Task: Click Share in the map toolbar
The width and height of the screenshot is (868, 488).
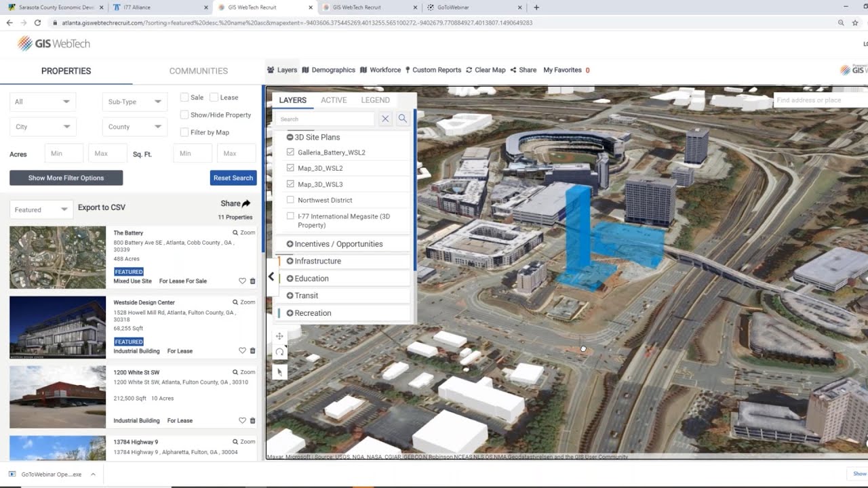Action: (524, 70)
